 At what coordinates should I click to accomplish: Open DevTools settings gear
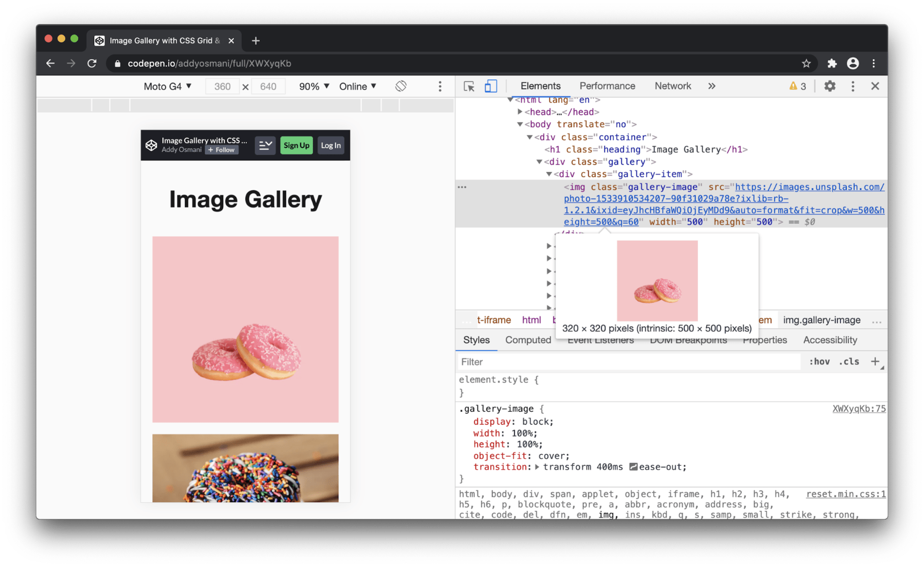pyautogui.click(x=830, y=86)
